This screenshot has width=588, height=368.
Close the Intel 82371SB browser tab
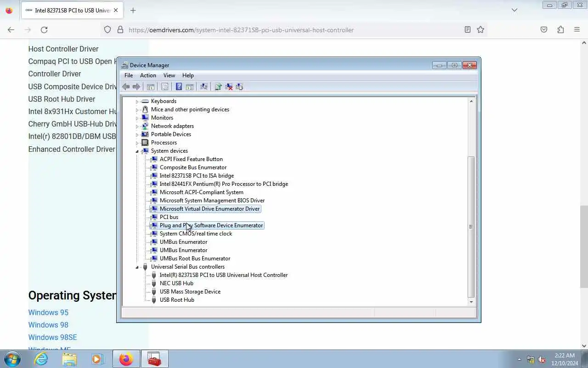116,10
